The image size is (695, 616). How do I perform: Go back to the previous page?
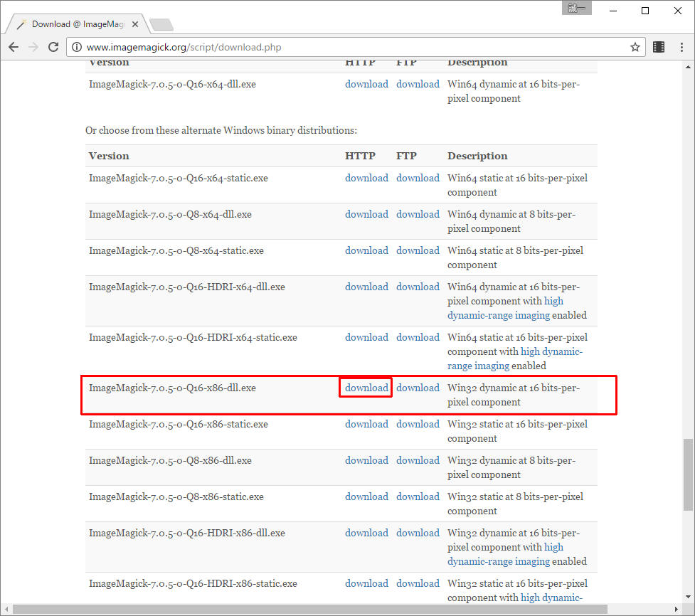point(14,47)
